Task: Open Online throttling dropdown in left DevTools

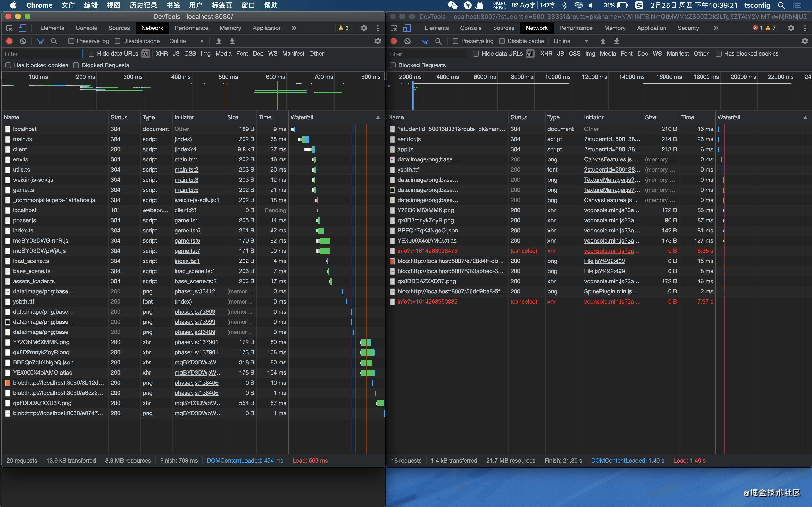Action: coord(186,41)
